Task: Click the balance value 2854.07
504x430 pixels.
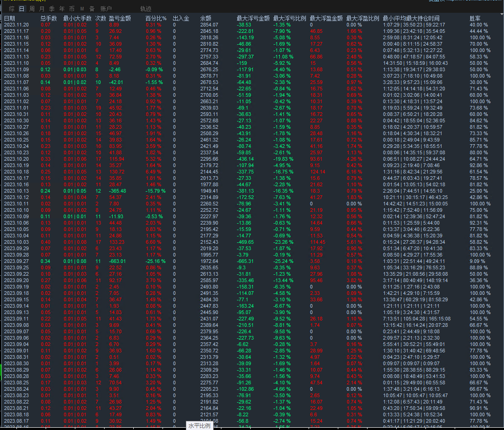Action: [x=209, y=25]
